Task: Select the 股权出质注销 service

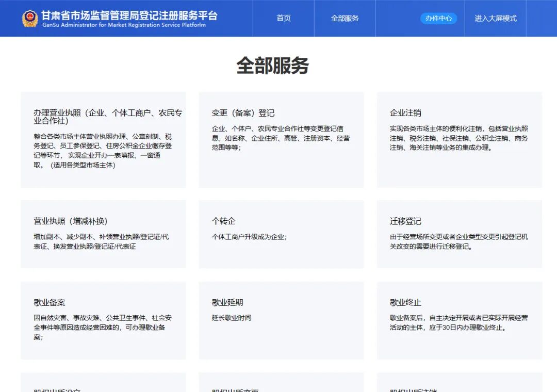Action: pyautogui.click(x=460, y=384)
